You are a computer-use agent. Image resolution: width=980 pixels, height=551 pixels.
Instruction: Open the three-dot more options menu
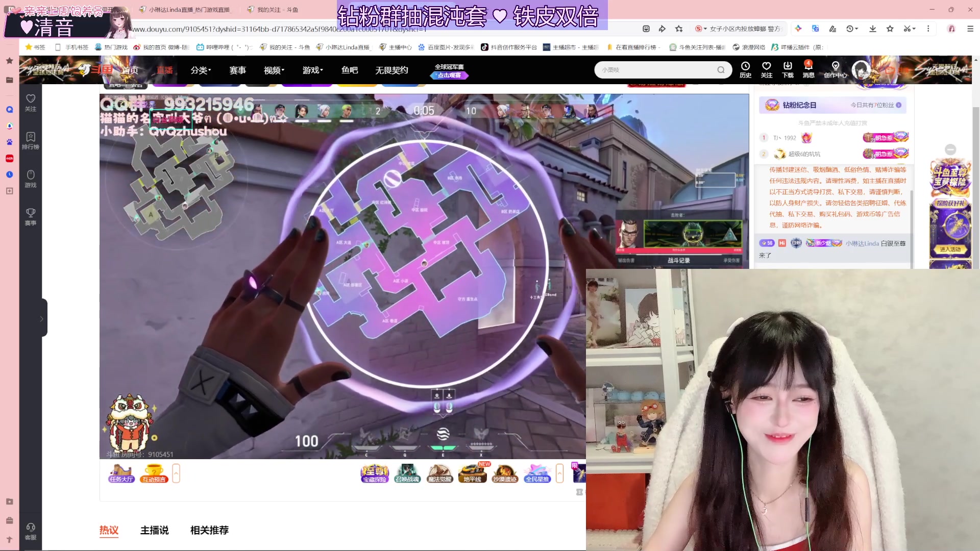(928, 29)
